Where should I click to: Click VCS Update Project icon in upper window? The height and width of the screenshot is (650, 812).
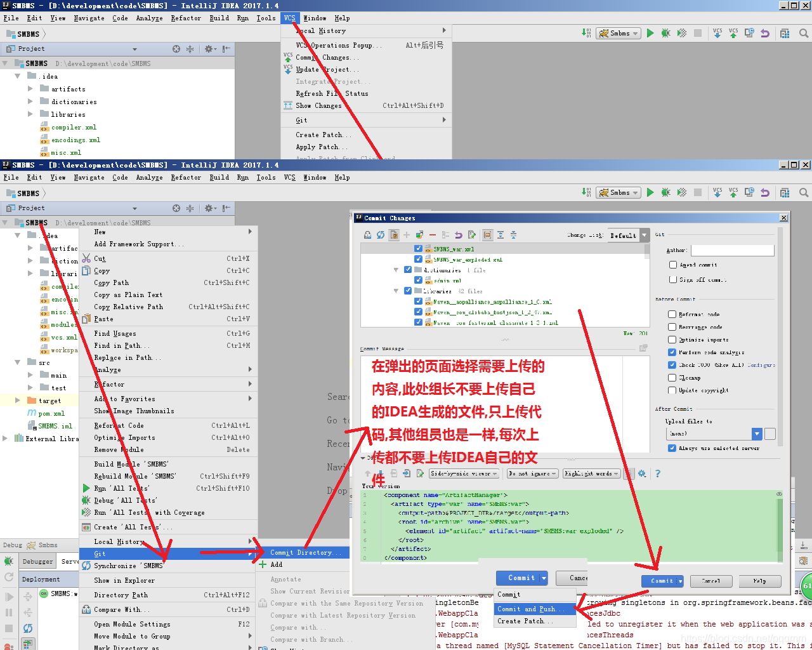point(717,33)
